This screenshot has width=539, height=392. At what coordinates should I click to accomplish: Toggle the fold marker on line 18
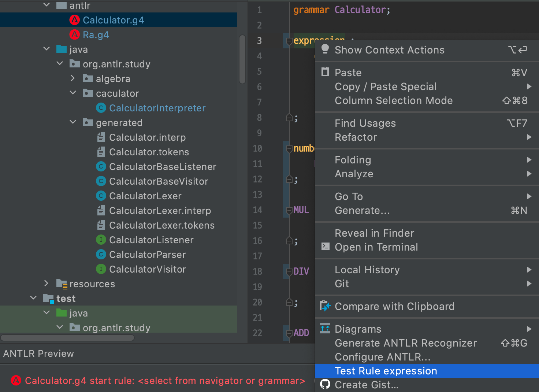[289, 272]
